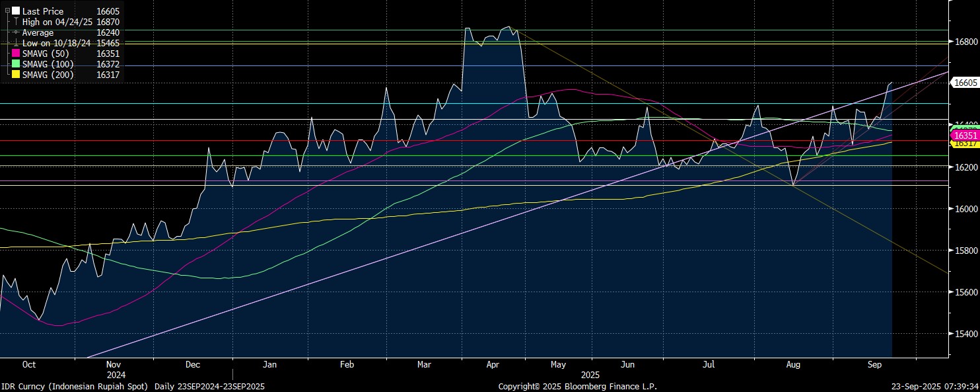
Task: Click the magenta SMAVG (50) swatch
Action: click(17, 54)
